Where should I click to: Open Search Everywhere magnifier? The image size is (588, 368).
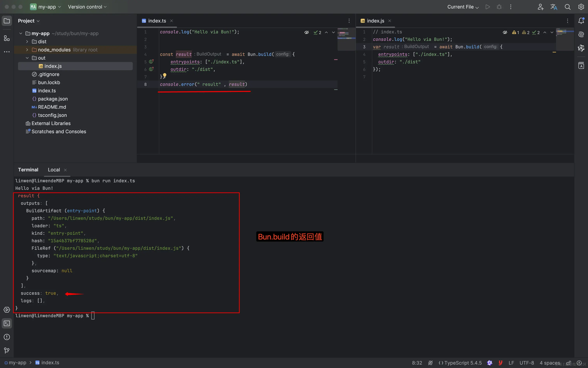click(x=567, y=7)
